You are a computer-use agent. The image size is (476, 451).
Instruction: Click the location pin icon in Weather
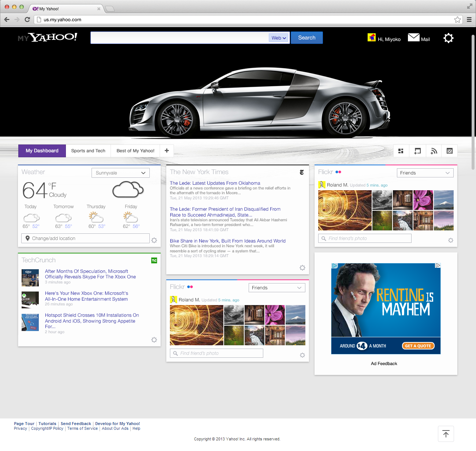27,238
